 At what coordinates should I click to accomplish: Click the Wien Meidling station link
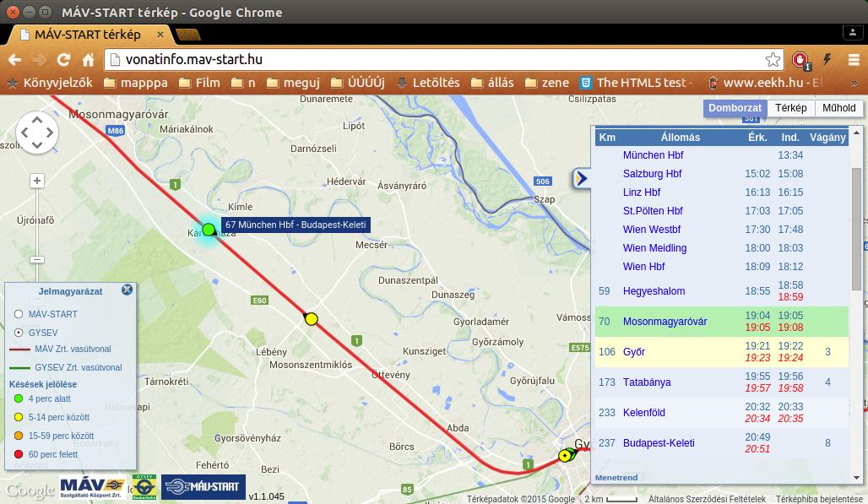pos(654,248)
